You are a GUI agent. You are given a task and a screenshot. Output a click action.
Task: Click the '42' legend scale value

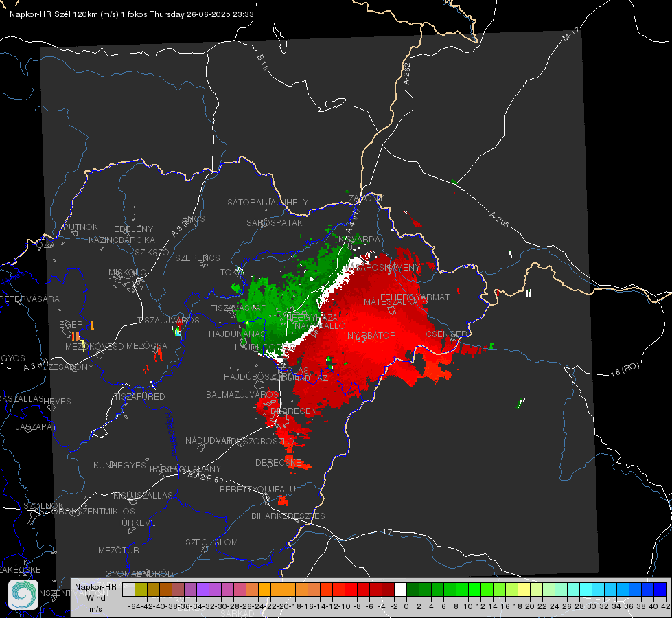665,606
